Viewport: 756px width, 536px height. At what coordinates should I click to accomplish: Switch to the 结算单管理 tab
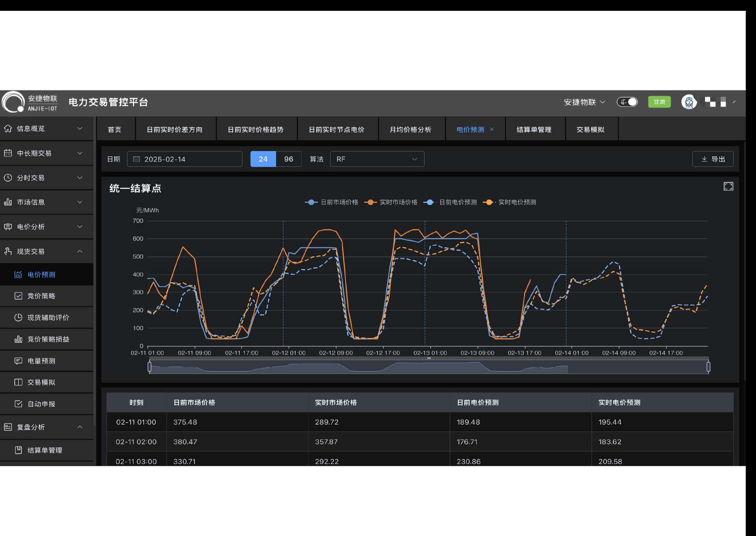click(534, 130)
